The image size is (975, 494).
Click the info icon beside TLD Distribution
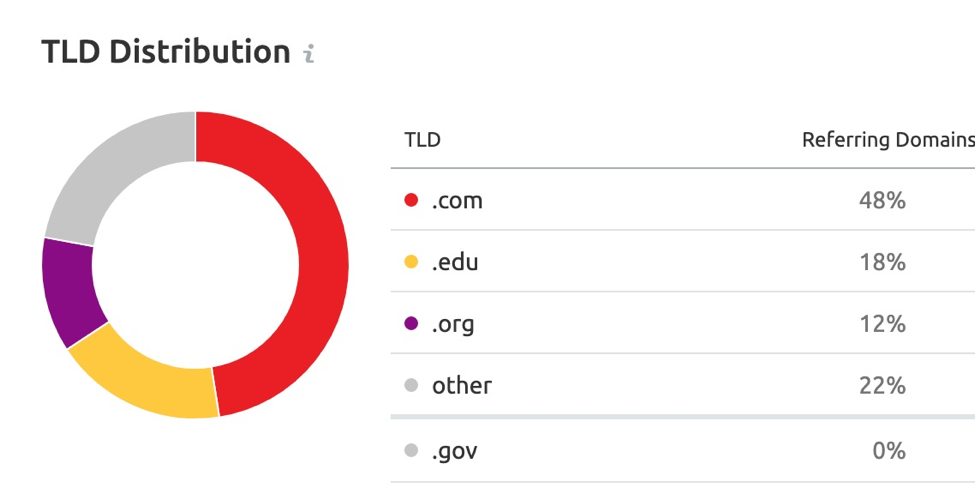point(309,54)
